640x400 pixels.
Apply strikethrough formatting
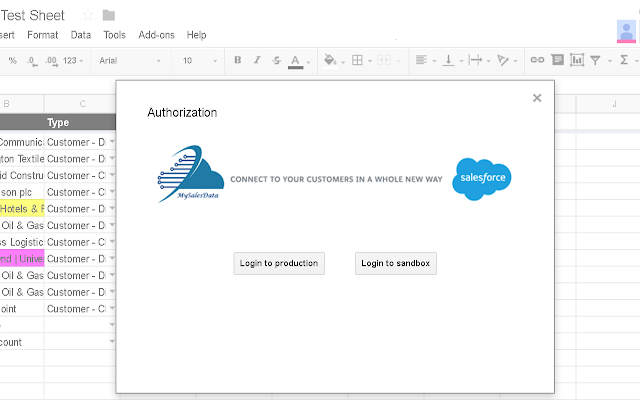tap(276, 60)
